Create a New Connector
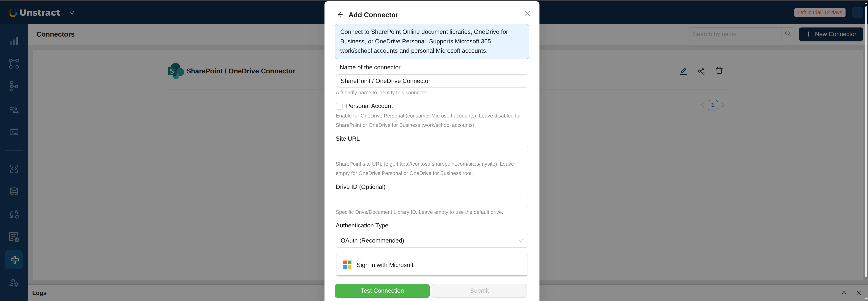This screenshot has height=301, width=868. click(x=831, y=34)
